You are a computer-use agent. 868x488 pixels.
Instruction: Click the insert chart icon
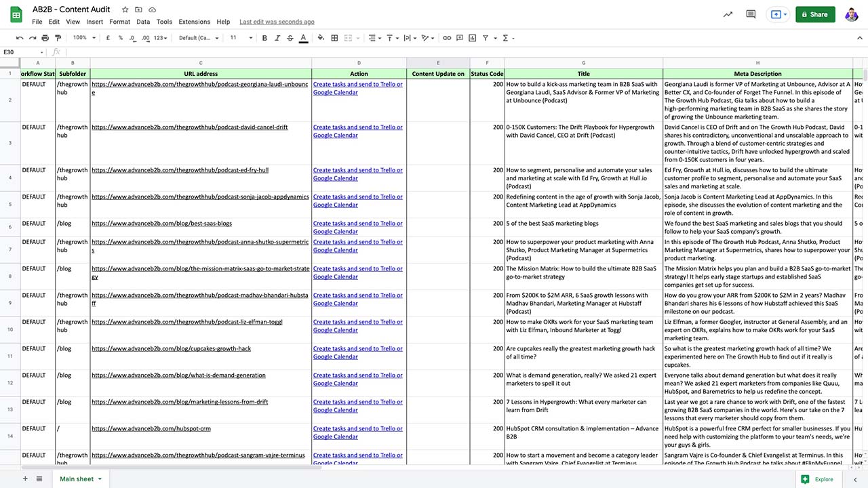(x=472, y=38)
